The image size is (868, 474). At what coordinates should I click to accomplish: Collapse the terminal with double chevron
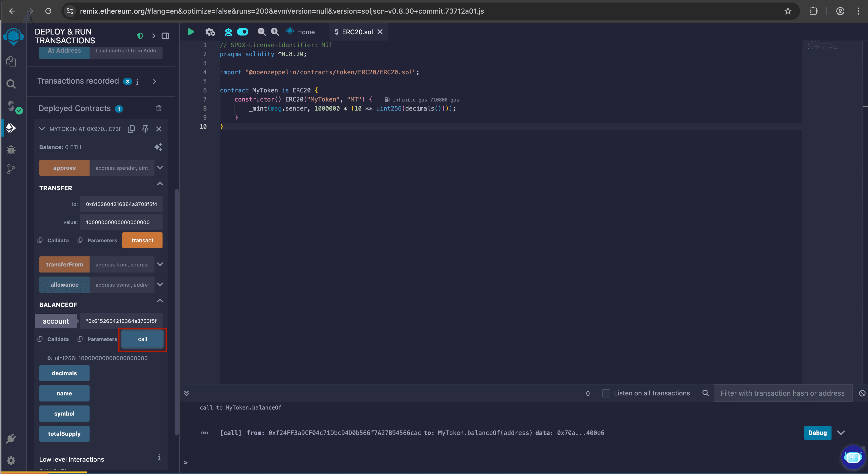pyautogui.click(x=186, y=393)
